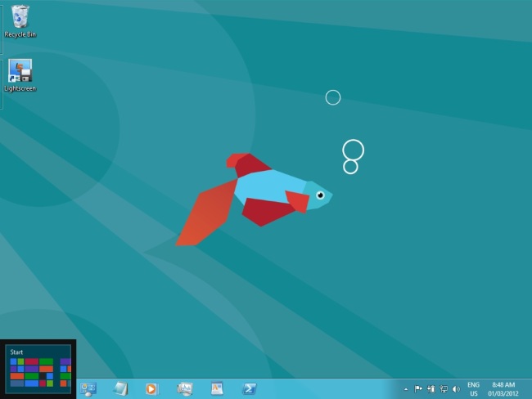Switch input language via ENG US
This screenshot has width=532, height=399.
tap(473, 389)
